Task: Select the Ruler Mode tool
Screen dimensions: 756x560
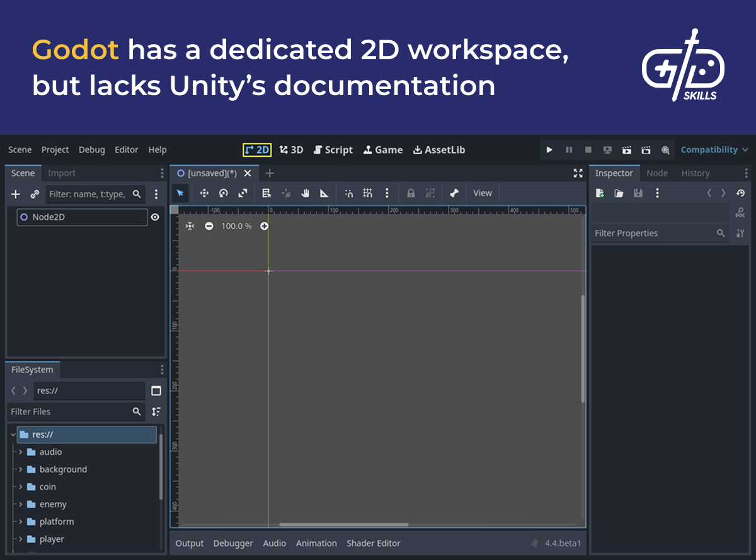Action: click(324, 193)
